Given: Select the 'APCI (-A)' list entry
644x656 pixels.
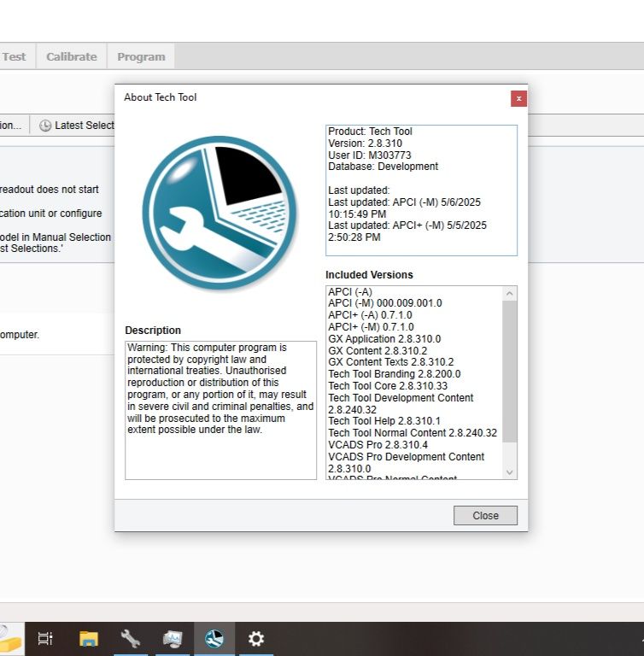Looking at the screenshot, I should click(350, 291).
